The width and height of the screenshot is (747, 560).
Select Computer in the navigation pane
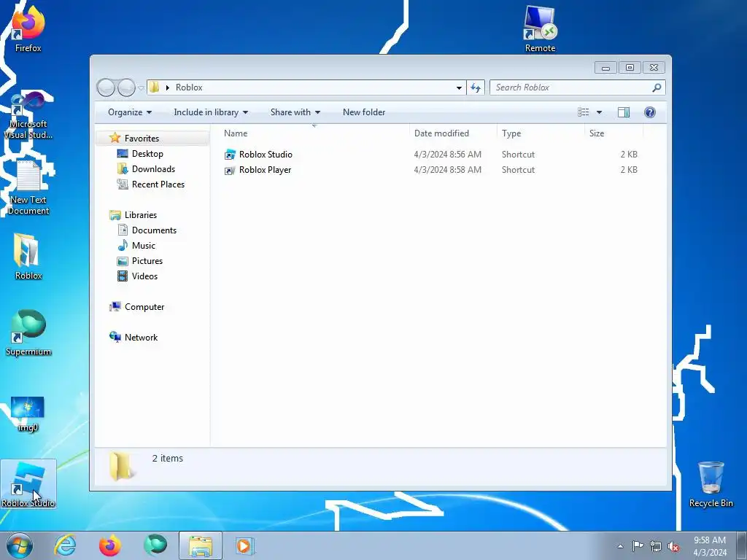point(144,307)
